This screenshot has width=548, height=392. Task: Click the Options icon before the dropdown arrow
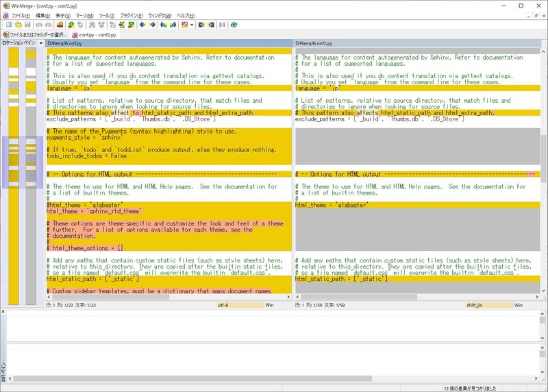pos(184,25)
